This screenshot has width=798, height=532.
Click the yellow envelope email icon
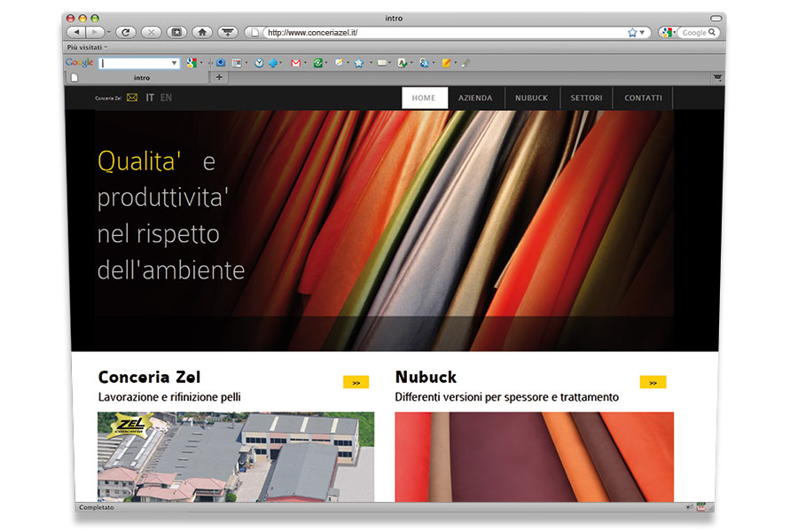point(132,98)
